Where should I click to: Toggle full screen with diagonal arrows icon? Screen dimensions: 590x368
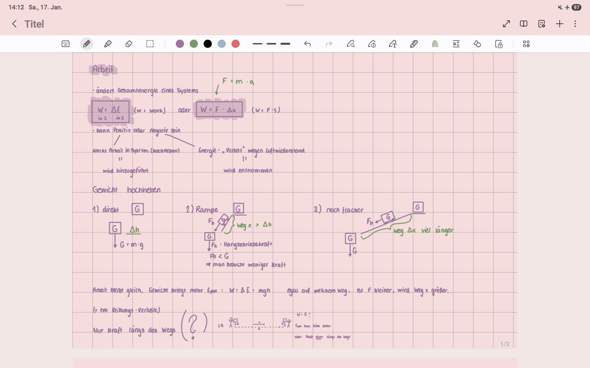tap(506, 24)
